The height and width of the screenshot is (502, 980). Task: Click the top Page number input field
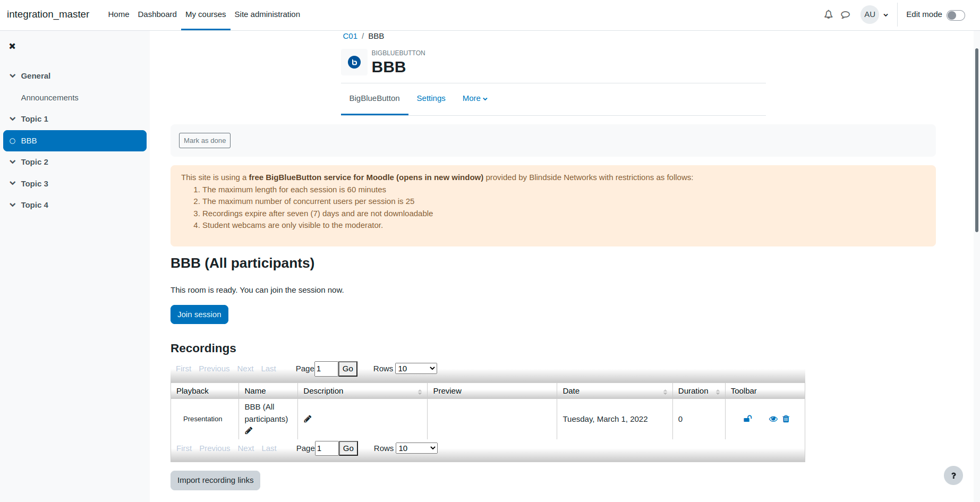[x=326, y=369]
